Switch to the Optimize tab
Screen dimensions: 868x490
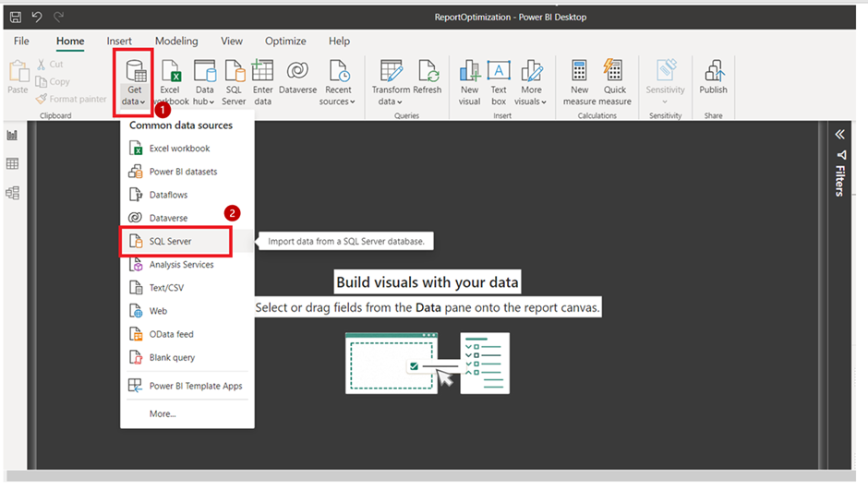coord(285,41)
